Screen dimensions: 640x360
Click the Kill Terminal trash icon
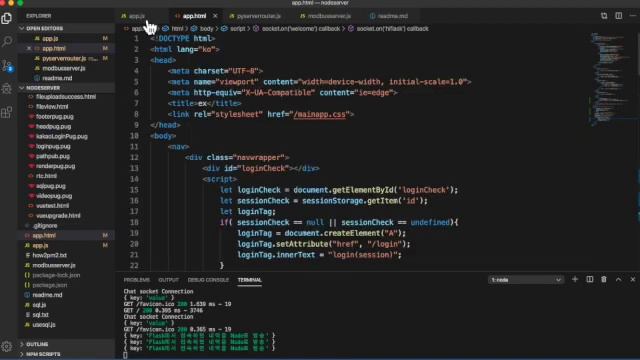pos(604,280)
